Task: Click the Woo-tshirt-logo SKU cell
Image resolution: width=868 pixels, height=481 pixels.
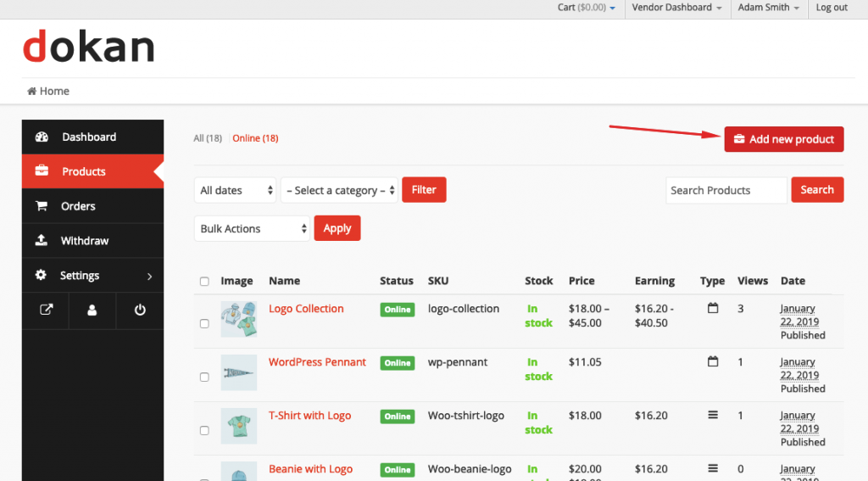Action: [x=465, y=416]
